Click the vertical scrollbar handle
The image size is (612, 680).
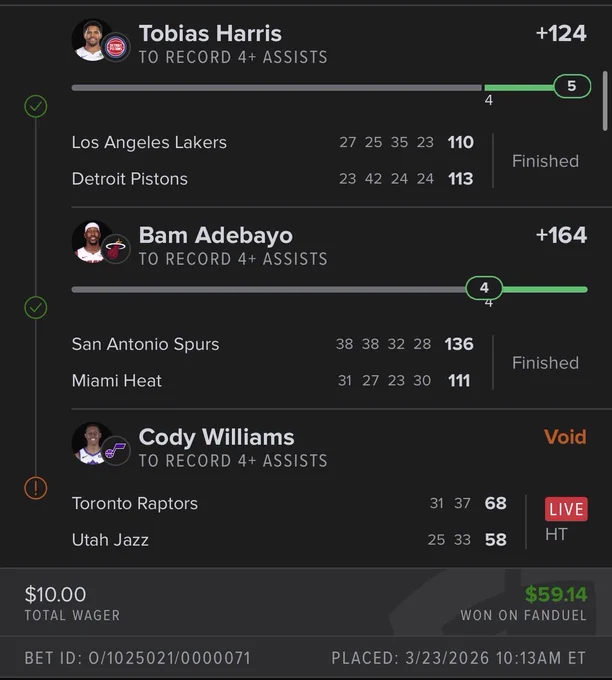pos(605,101)
